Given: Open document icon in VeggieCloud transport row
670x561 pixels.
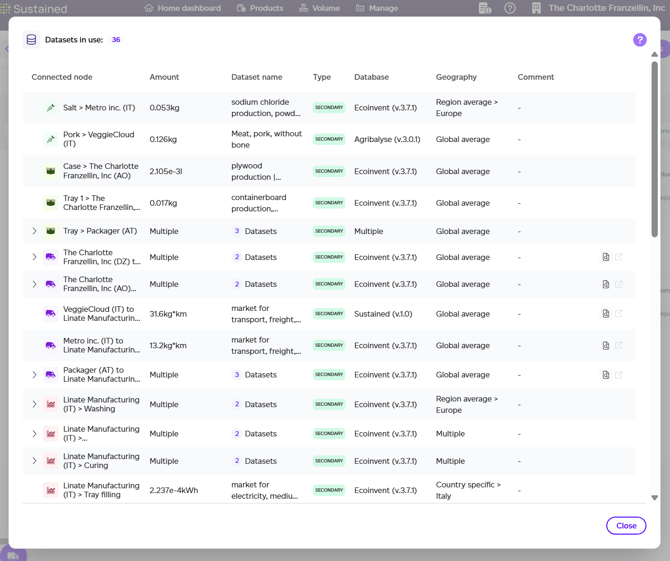Looking at the screenshot, I should tap(605, 314).
